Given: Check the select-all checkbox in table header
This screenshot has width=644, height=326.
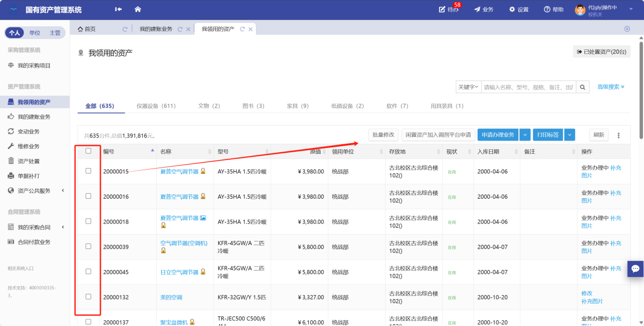Looking at the screenshot, I should (89, 151).
